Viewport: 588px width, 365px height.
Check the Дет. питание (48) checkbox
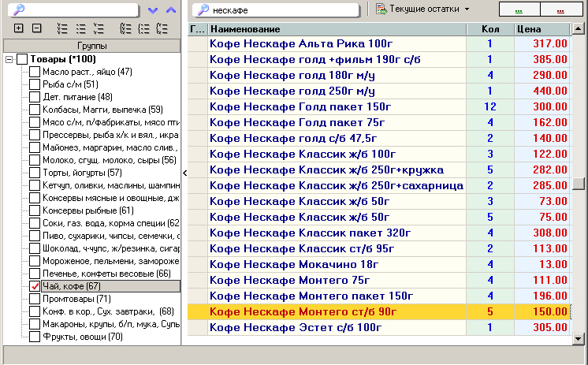(35, 97)
